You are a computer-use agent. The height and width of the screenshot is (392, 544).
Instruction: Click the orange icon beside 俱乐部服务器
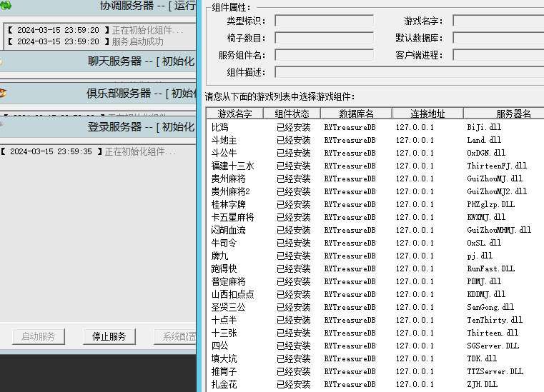[x=3, y=93]
